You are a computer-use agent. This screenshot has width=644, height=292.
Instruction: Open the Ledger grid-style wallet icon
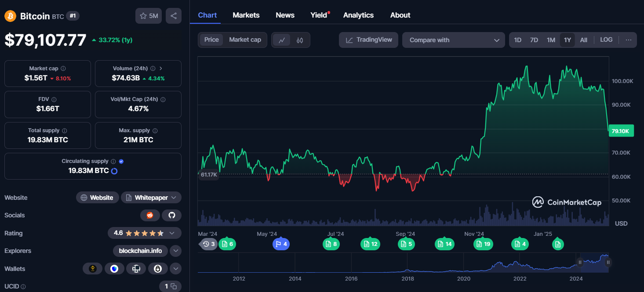click(x=136, y=268)
